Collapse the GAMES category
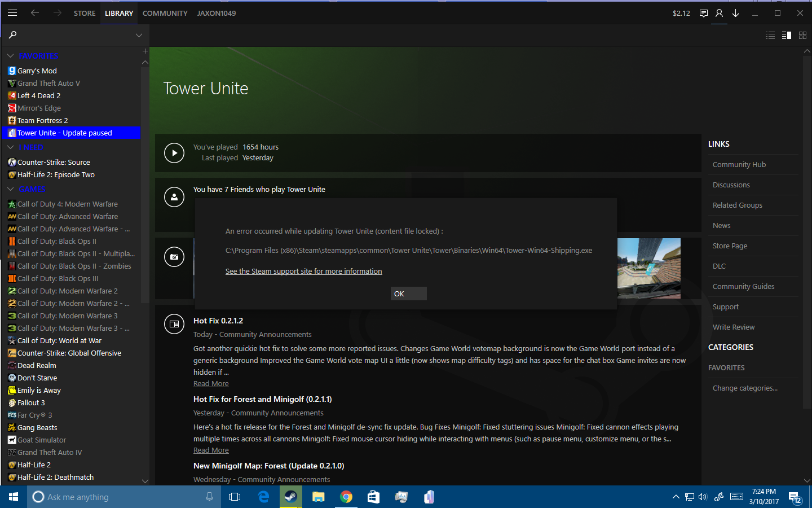Screen dimensions: 812x508 point(10,189)
